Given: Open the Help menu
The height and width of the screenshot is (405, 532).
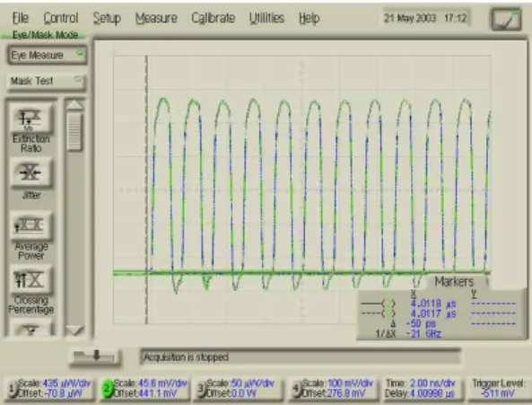Looking at the screenshot, I should coord(310,18).
